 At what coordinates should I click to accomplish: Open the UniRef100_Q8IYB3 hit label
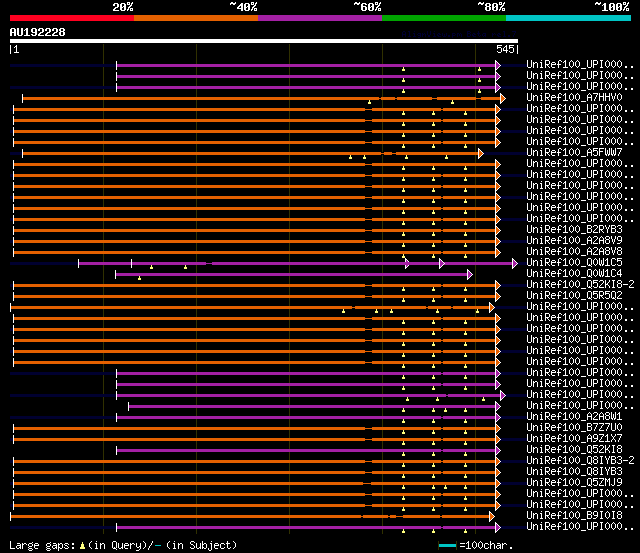pyautogui.click(x=574, y=471)
